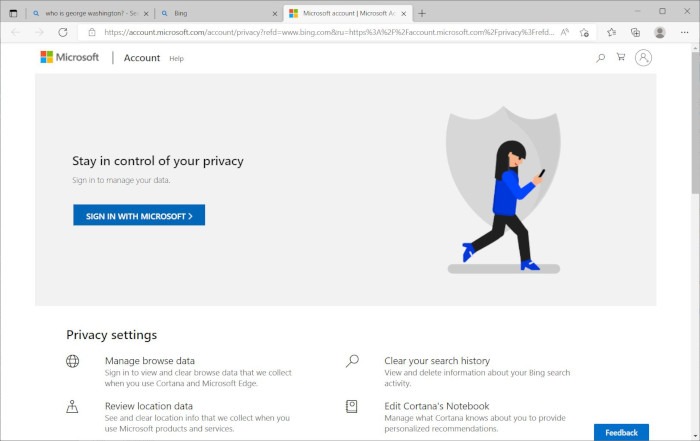
Task: Click the magnifier icon beside Clear your search history
Action: [x=352, y=361]
